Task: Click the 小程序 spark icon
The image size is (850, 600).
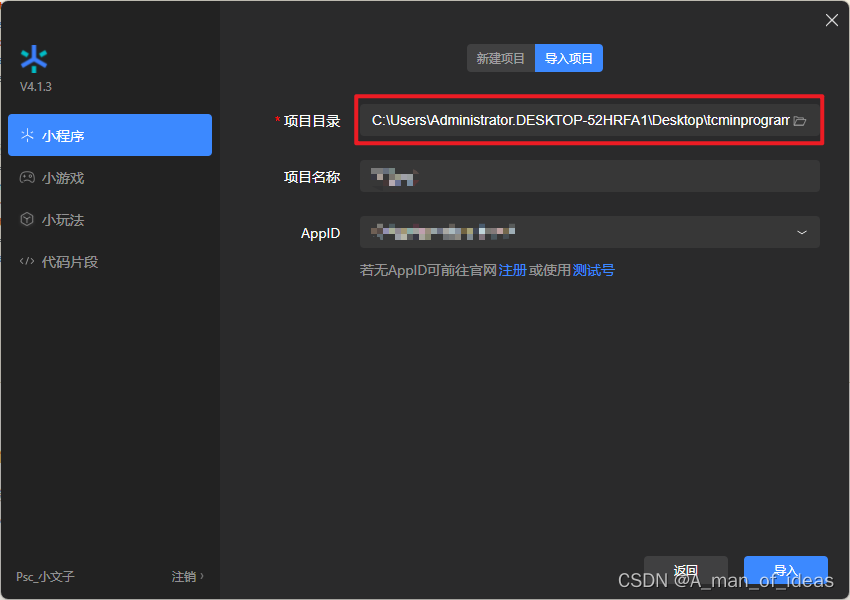Action: [x=27, y=135]
